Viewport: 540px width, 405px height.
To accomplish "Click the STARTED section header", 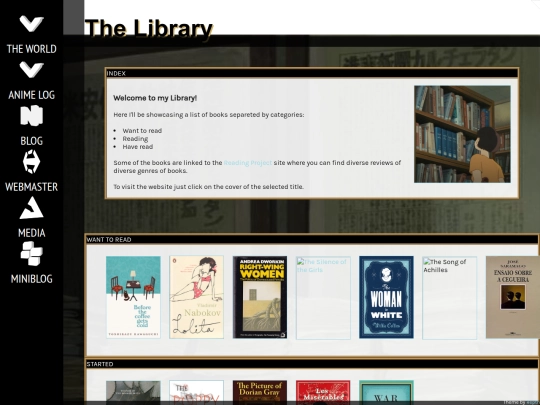I will (312, 364).
